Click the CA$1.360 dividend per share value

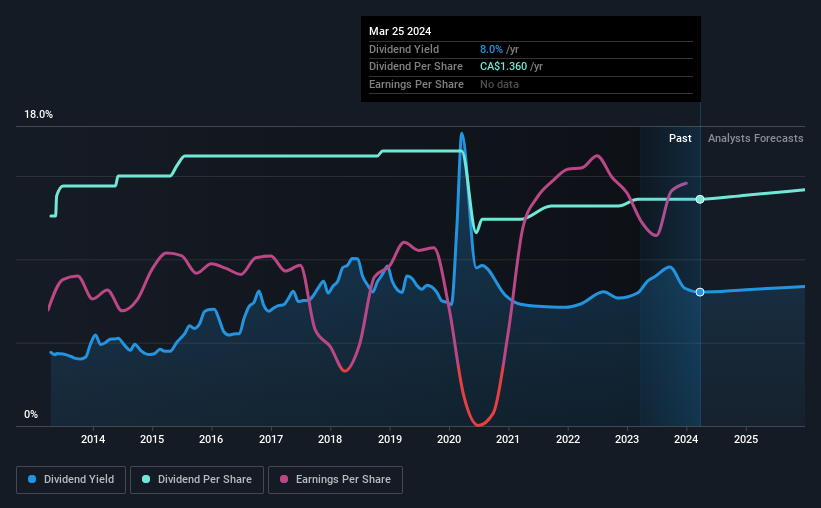pyautogui.click(x=503, y=67)
